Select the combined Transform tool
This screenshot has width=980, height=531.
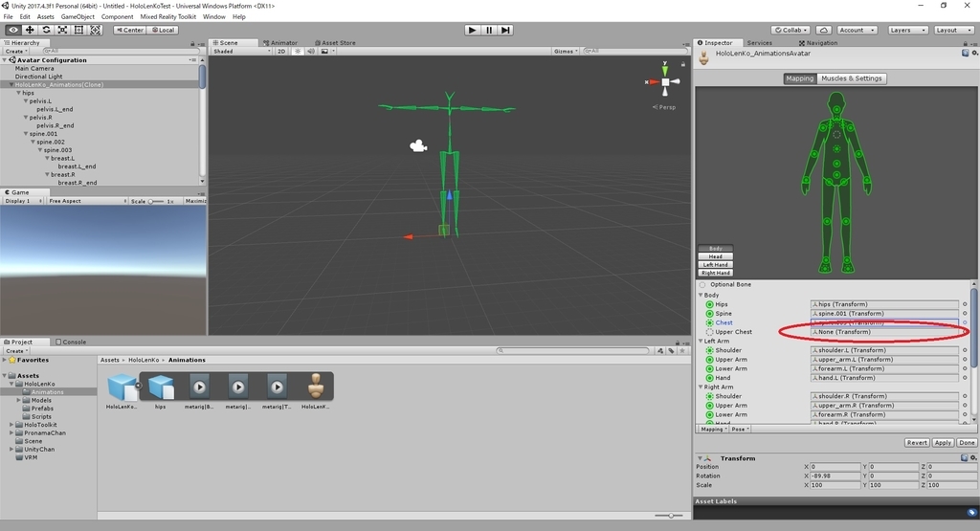pyautogui.click(x=95, y=30)
